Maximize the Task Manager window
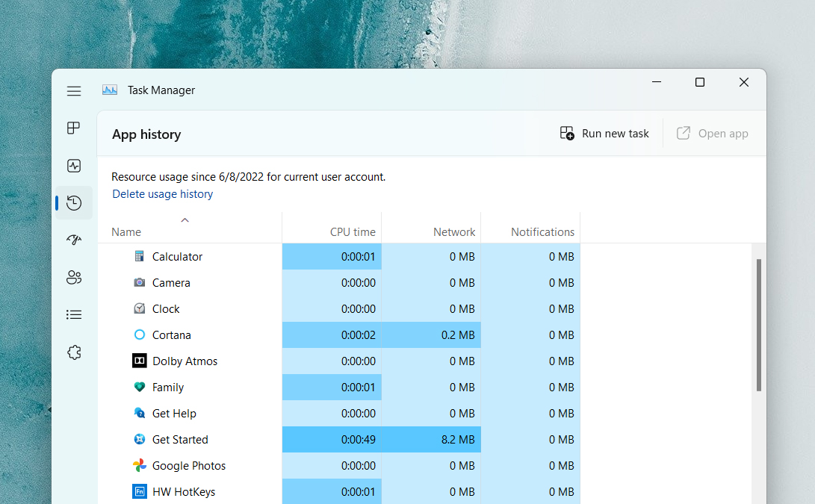815x504 pixels. [700, 82]
